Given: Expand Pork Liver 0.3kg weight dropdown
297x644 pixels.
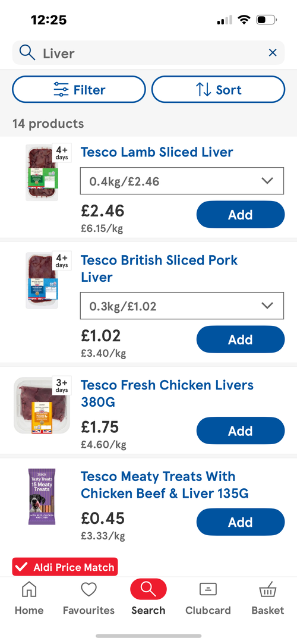Looking at the screenshot, I should [182, 306].
